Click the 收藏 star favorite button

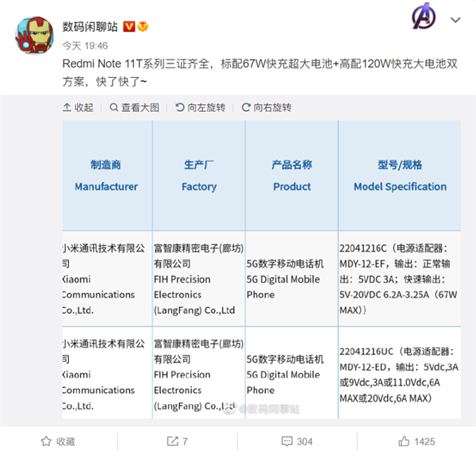58,441
